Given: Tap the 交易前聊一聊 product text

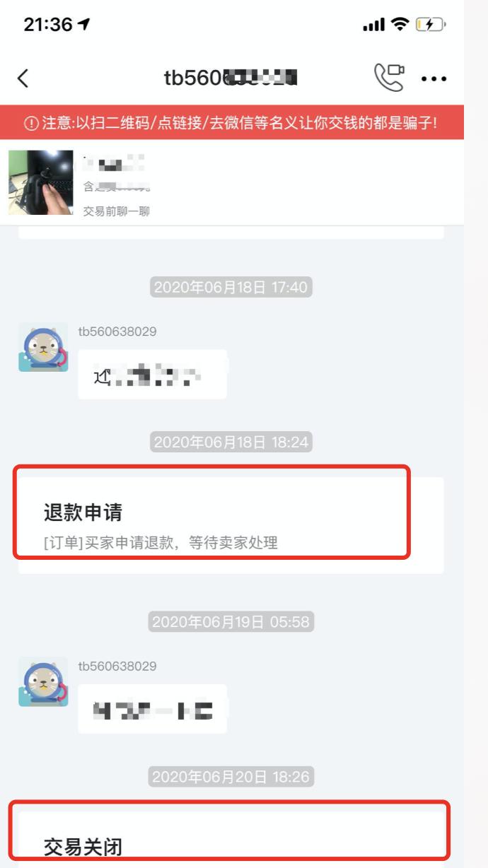Looking at the screenshot, I should [x=117, y=211].
